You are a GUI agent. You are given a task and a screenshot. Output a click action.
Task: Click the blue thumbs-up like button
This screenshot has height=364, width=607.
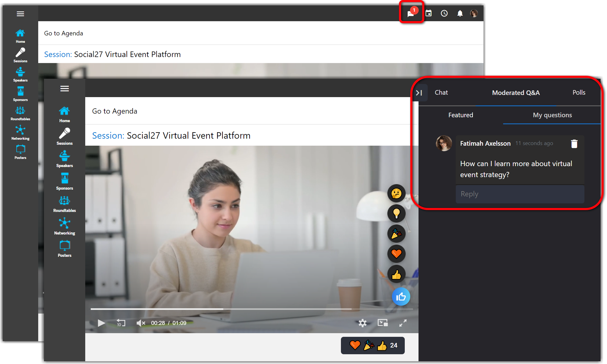pos(401,297)
